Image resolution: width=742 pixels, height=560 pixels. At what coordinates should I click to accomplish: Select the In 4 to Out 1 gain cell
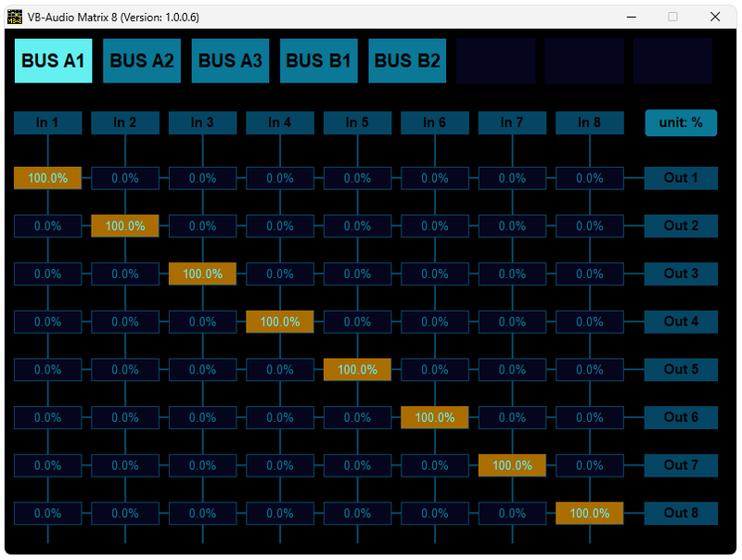coord(280,178)
